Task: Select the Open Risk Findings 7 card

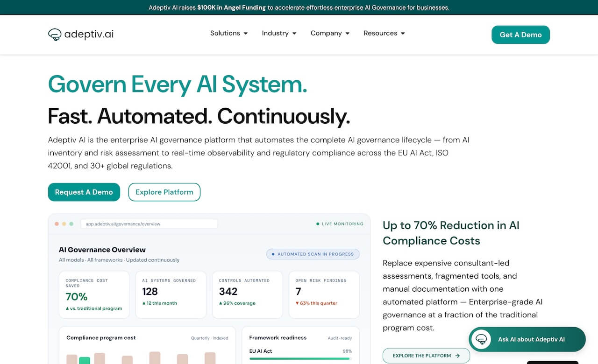Action: (x=324, y=295)
